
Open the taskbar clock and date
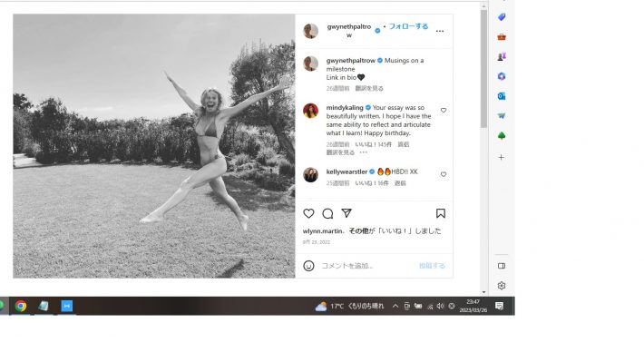[x=473, y=306]
